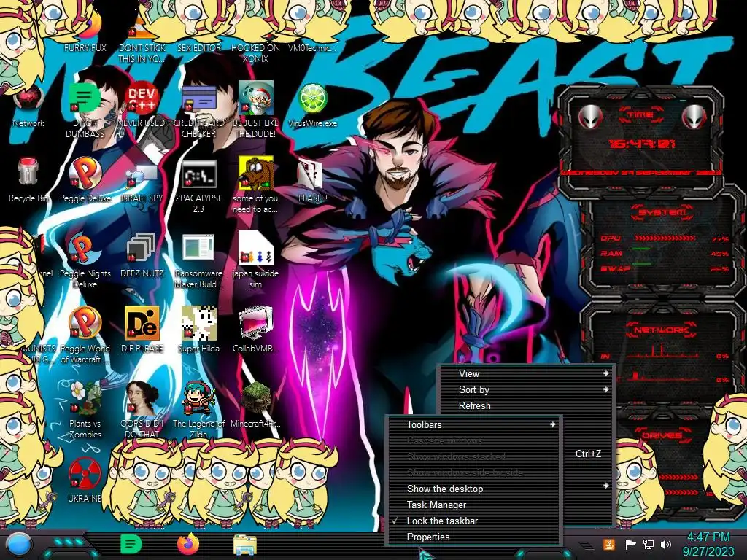The width and height of the screenshot is (747, 560).
Task: Choose Refresh in the desktop context menu
Action: click(x=527, y=405)
